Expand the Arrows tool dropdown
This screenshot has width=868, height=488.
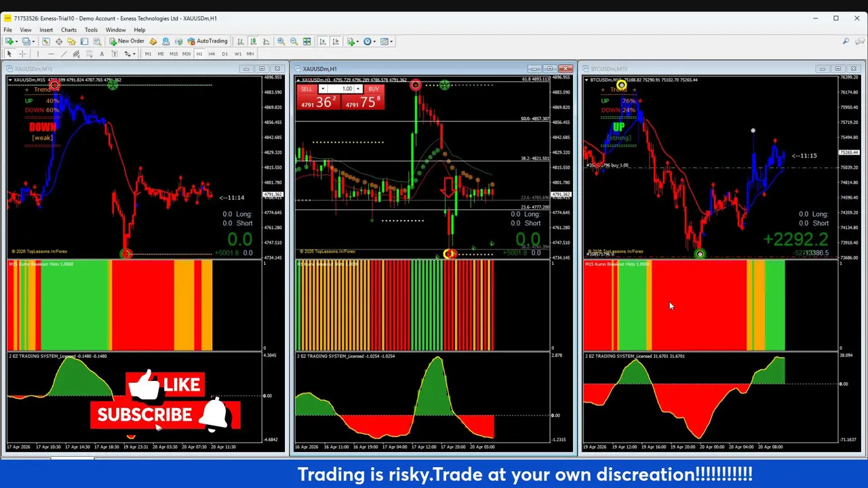coord(134,54)
